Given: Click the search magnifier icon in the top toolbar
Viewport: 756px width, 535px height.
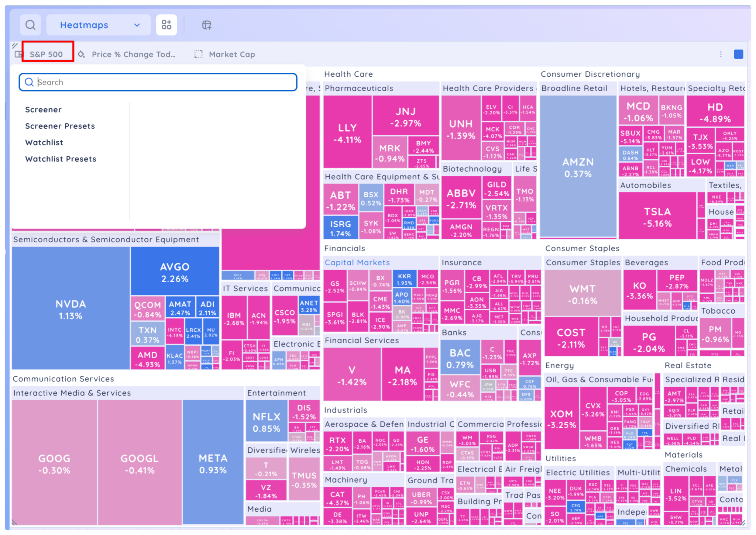Looking at the screenshot, I should pyautogui.click(x=30, y=25).
